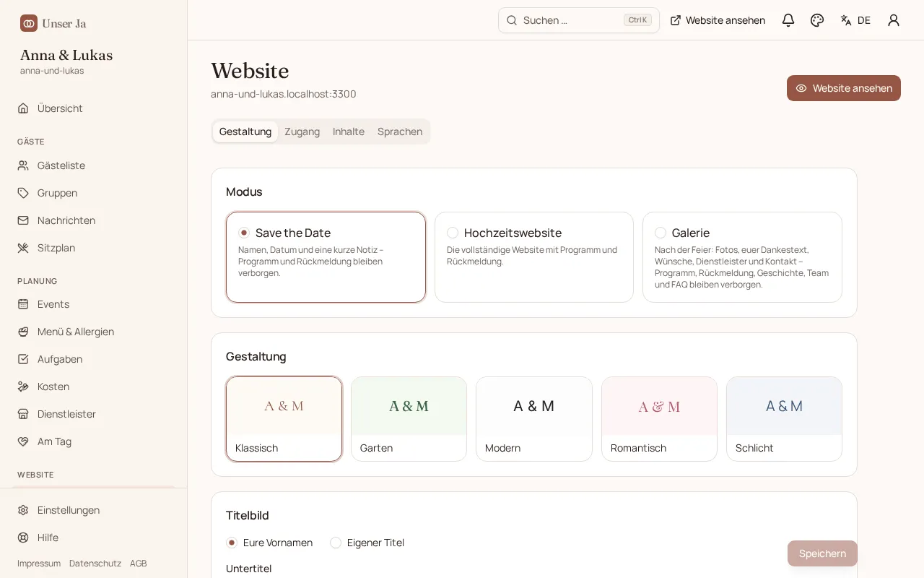Open Website ansehen link in top bar
Viewport: 924px width, 578px height.
pyautogui.click(x=718, y=20)
